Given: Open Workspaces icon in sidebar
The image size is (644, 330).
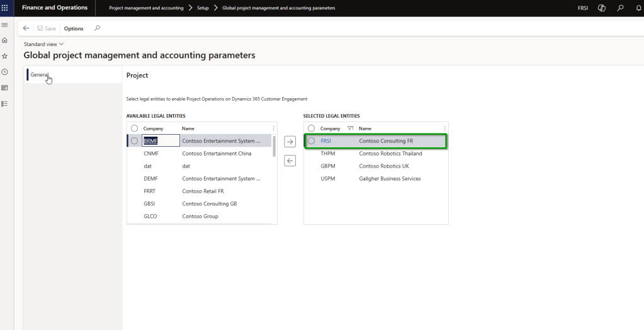Looking at the screenshot, I should pos(5,88).
